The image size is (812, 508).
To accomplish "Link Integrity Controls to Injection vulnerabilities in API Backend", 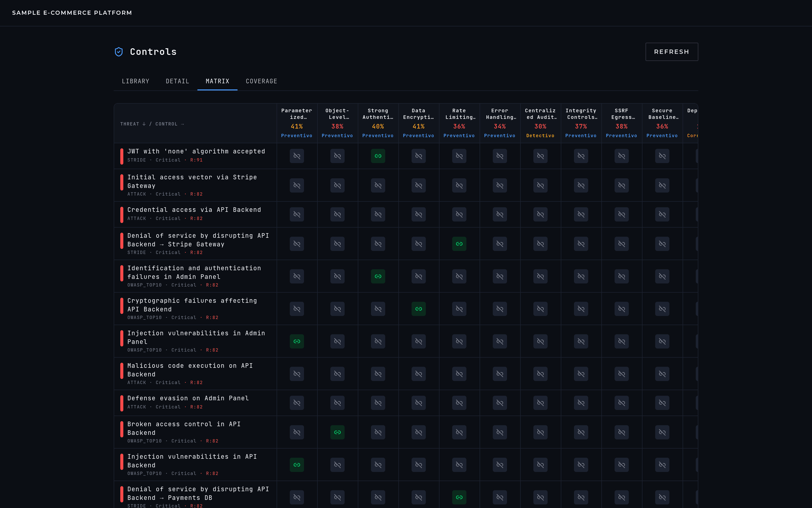I will coord(581,465).
